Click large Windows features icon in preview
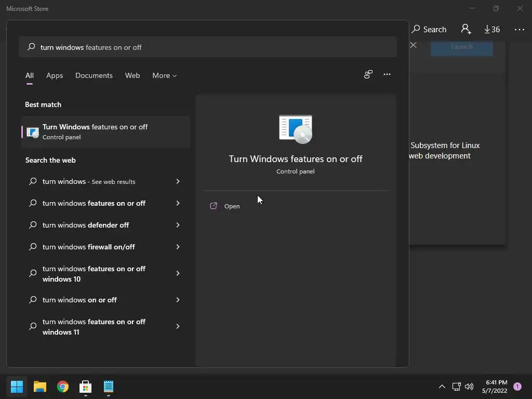This screenshot has height=399, width=532. pyautogui.click(x=296, y=129)
